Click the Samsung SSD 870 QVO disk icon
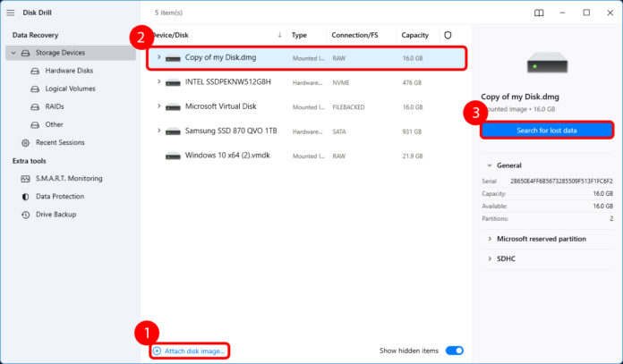 click(173, 131)
